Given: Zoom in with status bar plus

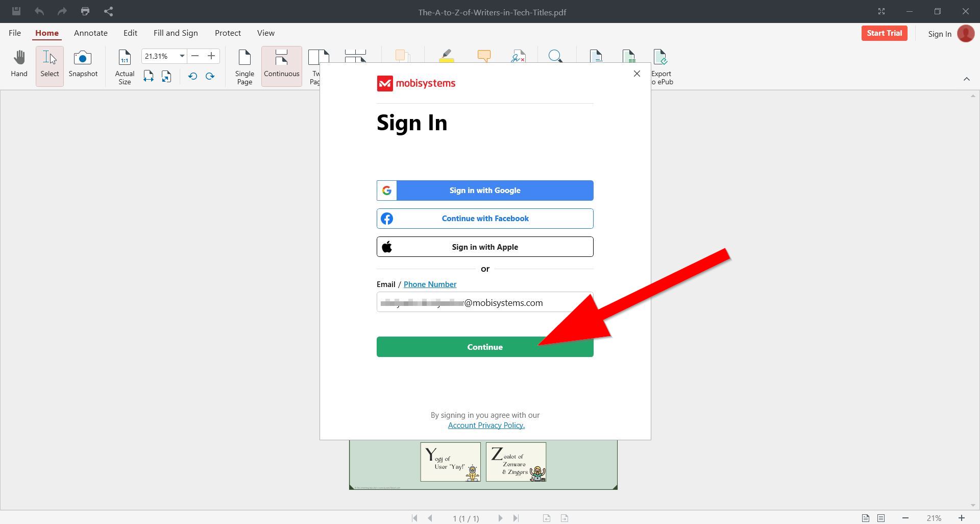Looking at the screenshot, I should [962, 518].
